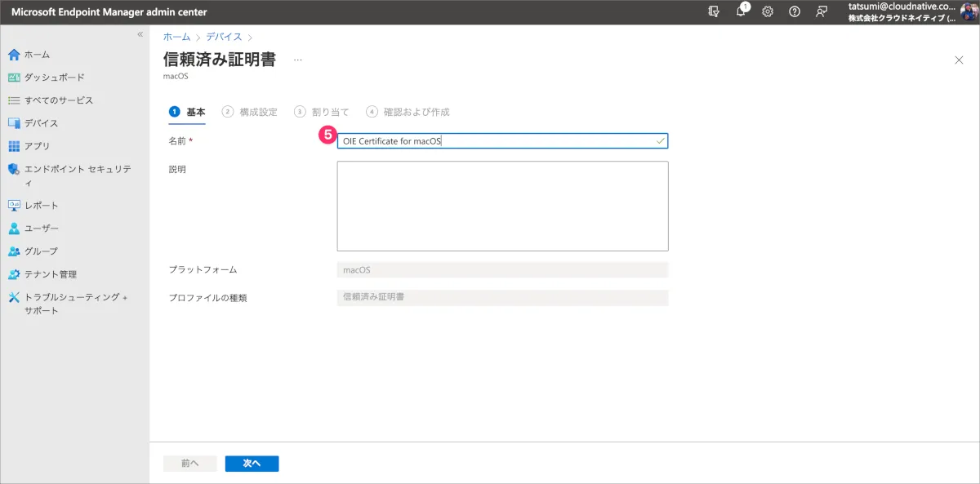Select the 基本 step tab
The image size is (980, 484).
(187, 112)
